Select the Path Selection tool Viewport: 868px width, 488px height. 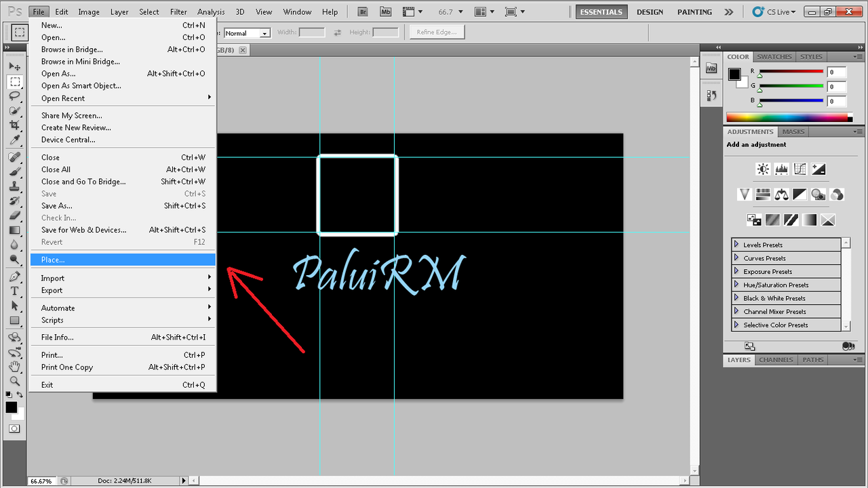(x=14, y=306)
